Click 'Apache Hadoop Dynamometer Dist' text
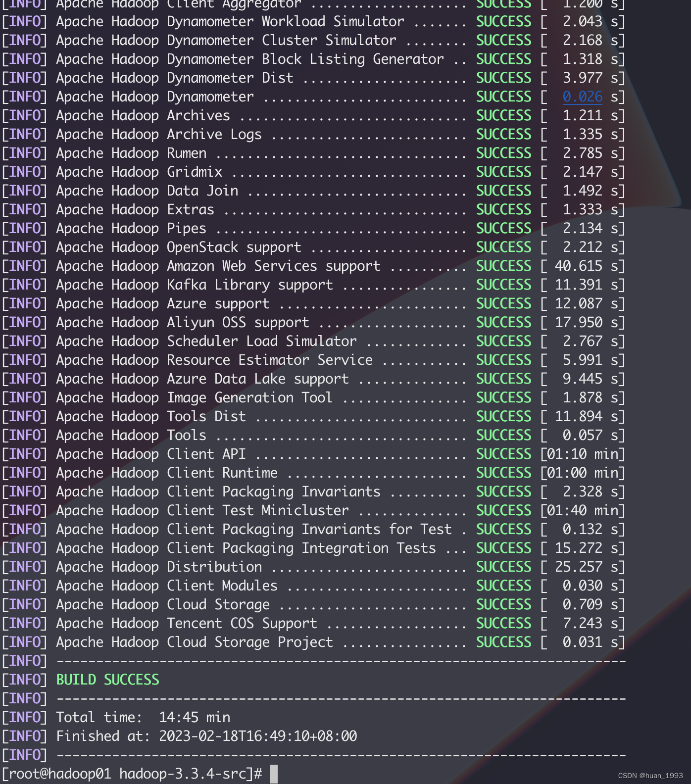Screen dimensions: 691x784 pos(175,78)
